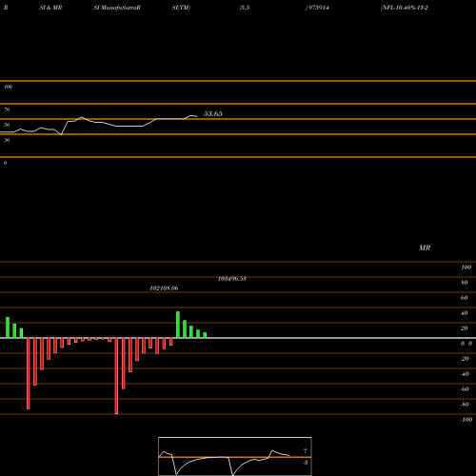The height and width of the screenshot is (476, 476).
Task: Click the RSI axis label 70
Action: (7, 109)
